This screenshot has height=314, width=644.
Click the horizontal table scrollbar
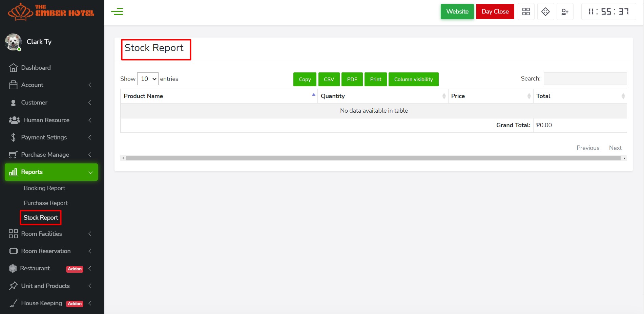click(373, 158)
